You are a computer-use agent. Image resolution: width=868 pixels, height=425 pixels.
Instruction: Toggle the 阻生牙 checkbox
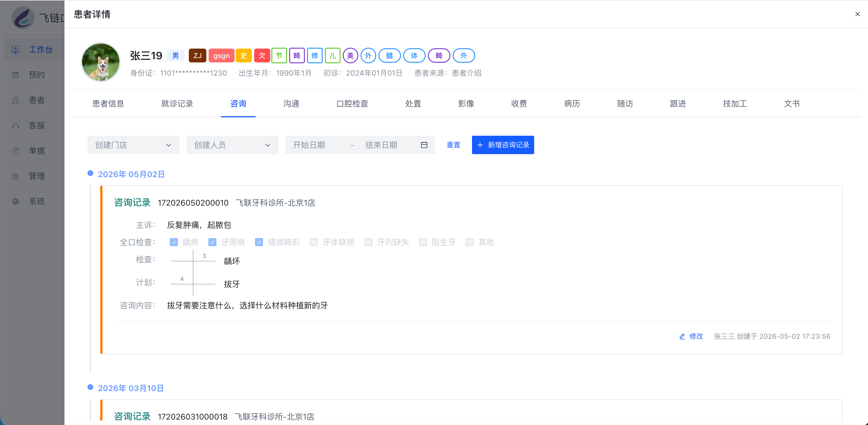point(423,242)
